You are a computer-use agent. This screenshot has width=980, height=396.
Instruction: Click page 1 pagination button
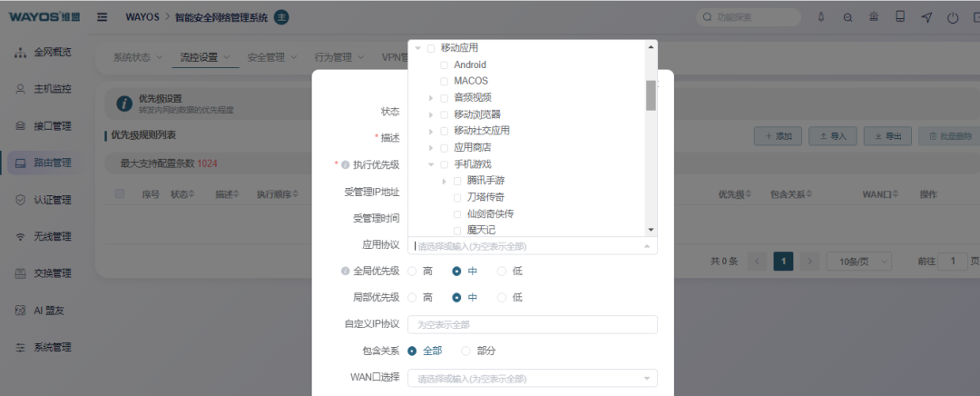(x=783, y=261)
